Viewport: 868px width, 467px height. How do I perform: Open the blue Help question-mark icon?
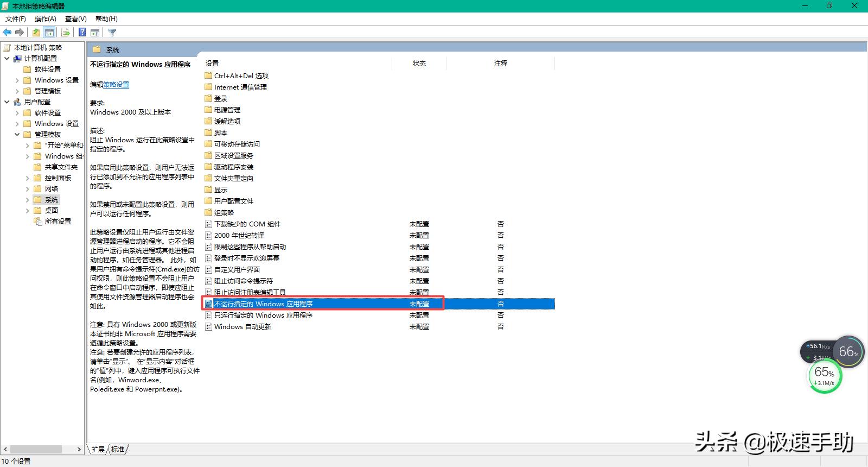pos(82,33)
